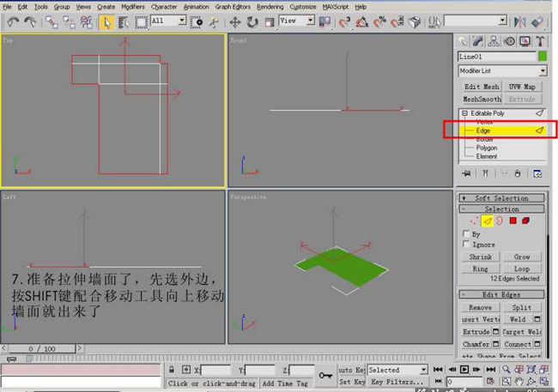Activate the Select Object arrow tool
The height and width of the screenshot is (392, 558).
click(x=106, y=22)
